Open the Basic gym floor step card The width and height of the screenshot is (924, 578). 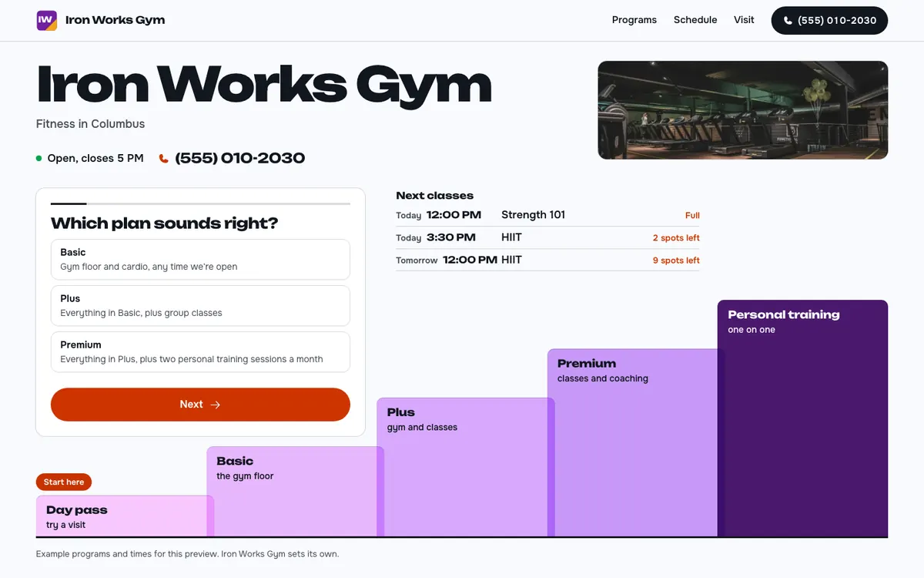tap(295, 492)
